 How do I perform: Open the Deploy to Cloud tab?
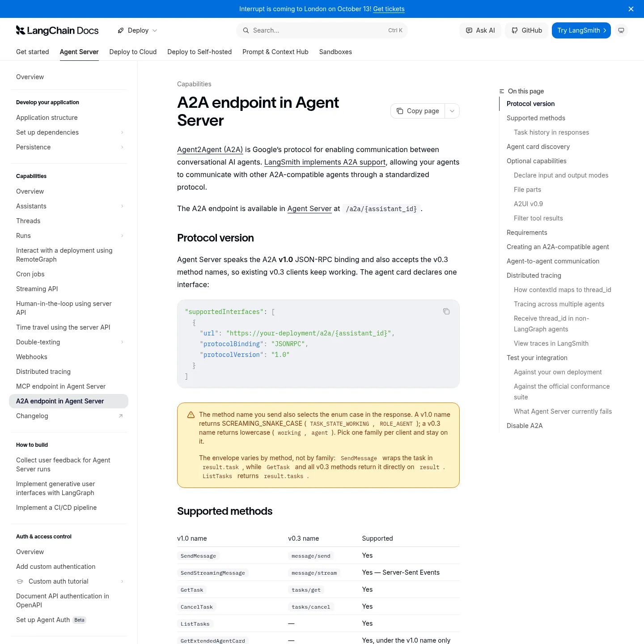[x=133, y=52]
